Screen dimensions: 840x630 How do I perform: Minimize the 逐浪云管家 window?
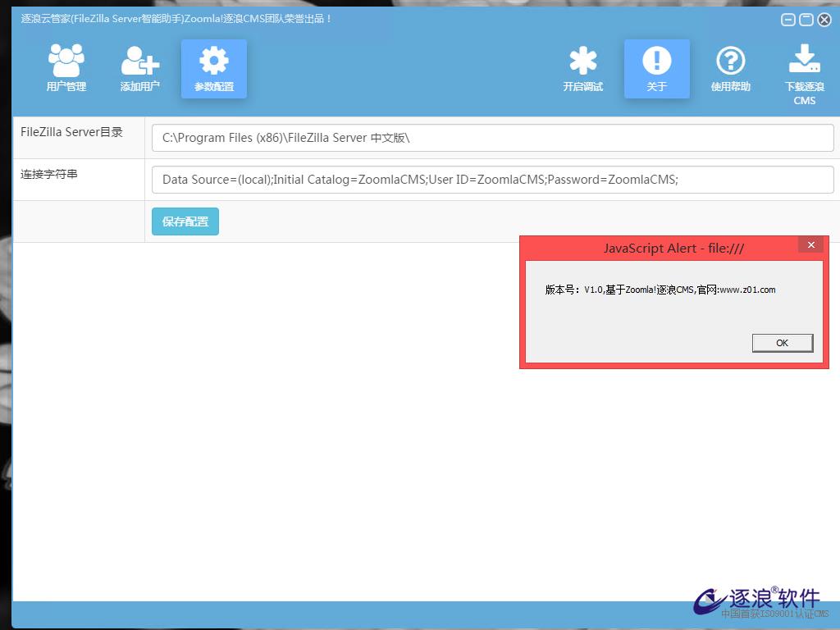point(788,20)
